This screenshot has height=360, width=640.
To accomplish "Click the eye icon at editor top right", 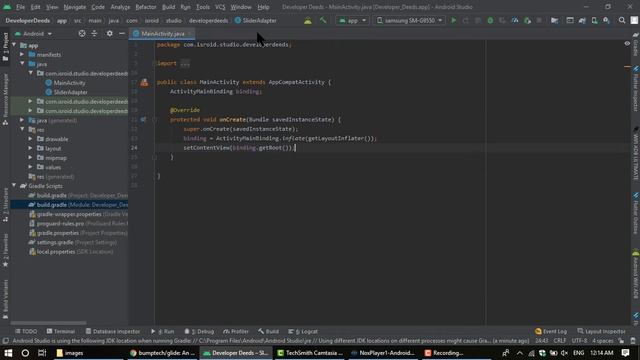I will tap(627, 43).
